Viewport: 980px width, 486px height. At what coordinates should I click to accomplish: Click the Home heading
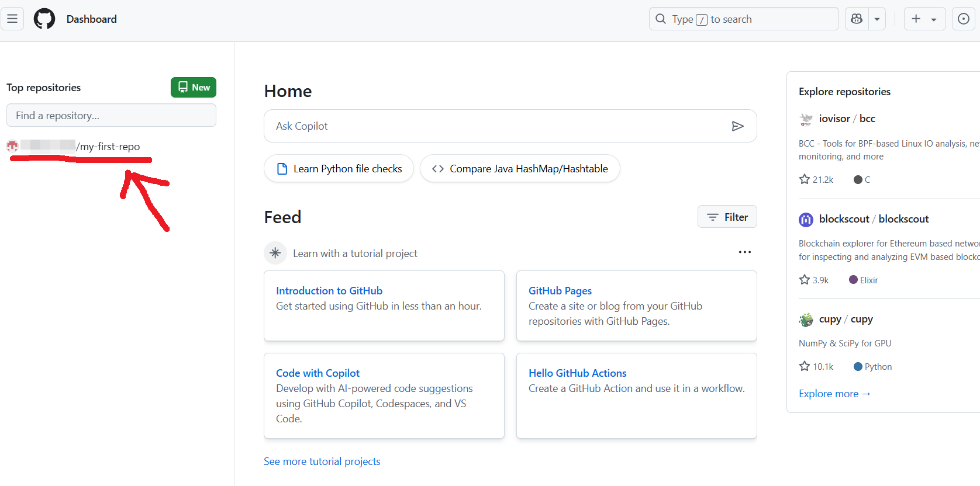click(288, 91)
